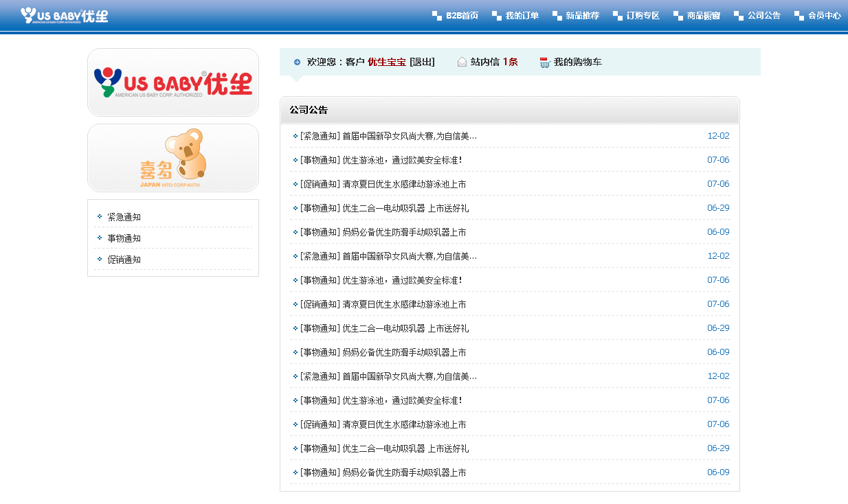Open 我的购物车 link
Image resolution: width=848 pixels, height=504 pixels.
577,62
